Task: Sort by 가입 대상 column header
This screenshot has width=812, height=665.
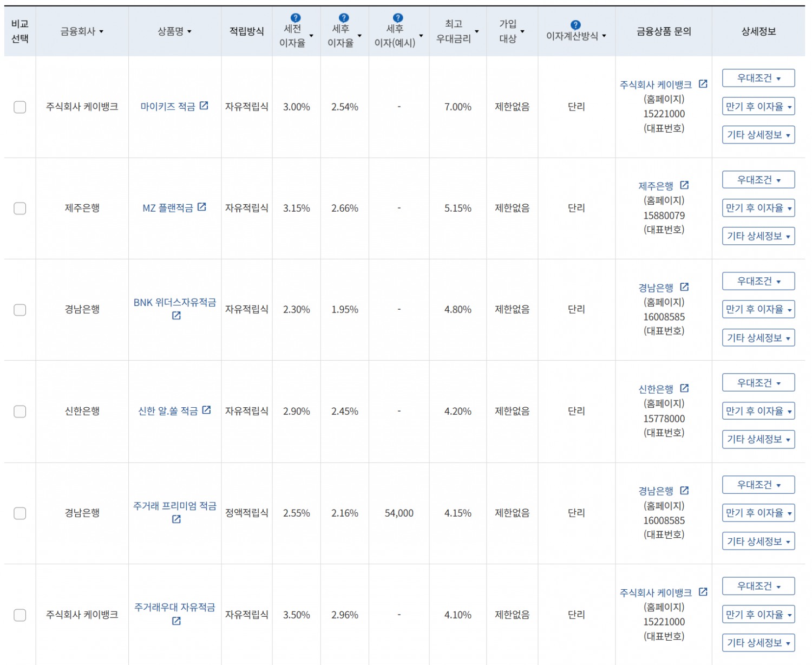Action: pyautogui.click(x=512, y=31)
